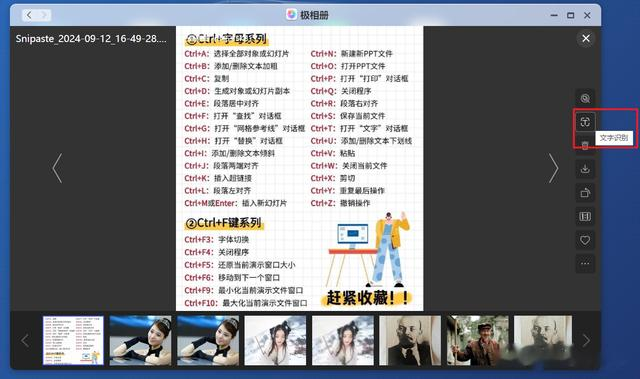Go to the next photo using the right chevron

553,168
